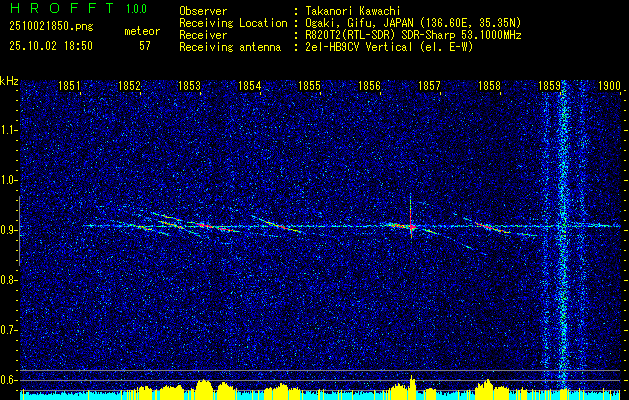Select antenna text 2el-HB9CV Vertical
This screenshot has width=629, height=400.
pos(359,47)
